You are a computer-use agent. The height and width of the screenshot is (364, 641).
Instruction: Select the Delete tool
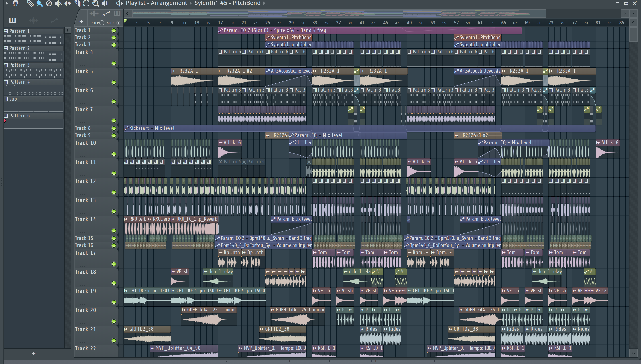[49, 3]
